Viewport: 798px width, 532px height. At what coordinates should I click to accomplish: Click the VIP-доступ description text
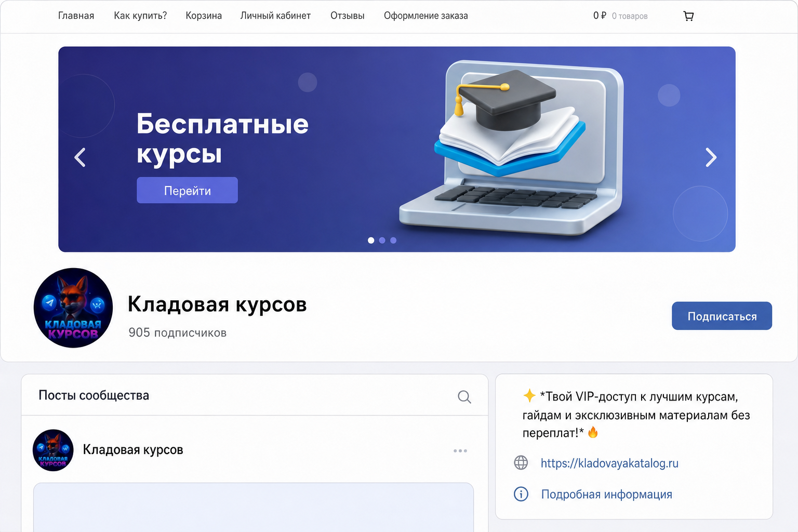(x=636, y=415)
